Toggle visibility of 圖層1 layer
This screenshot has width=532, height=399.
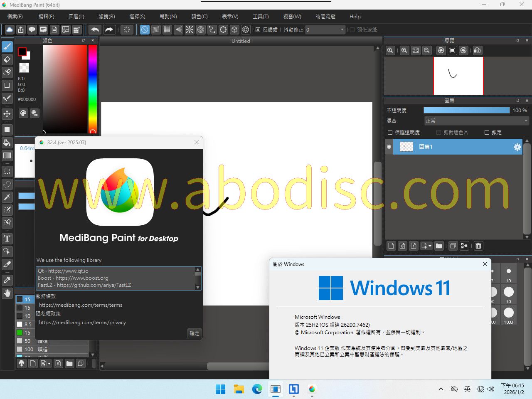click(389, 147)
